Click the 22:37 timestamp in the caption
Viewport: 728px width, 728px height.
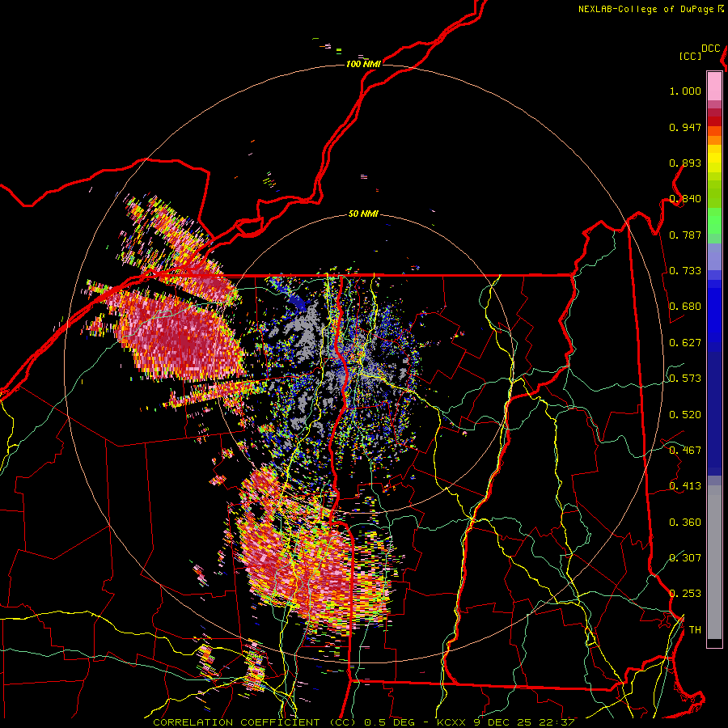coord(557,722)
